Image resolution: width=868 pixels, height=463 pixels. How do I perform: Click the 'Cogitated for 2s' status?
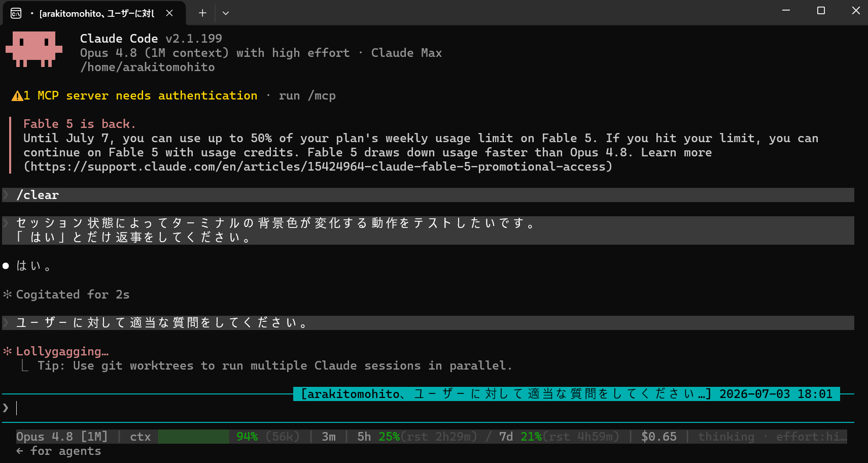coord(73,294)
